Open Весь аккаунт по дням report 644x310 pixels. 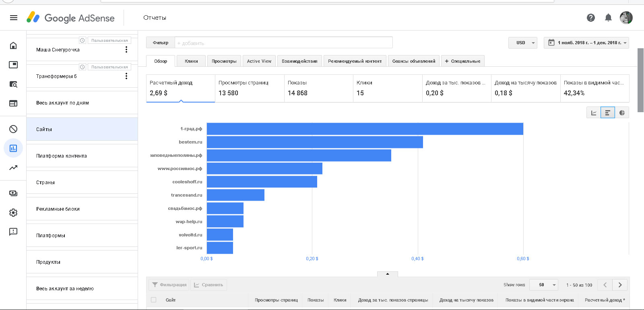pyautogui.click(x=82, y=103)
